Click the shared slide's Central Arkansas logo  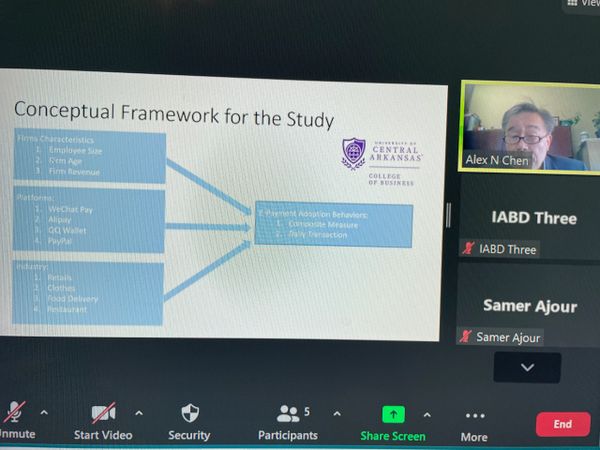click(x=381, y=160)
